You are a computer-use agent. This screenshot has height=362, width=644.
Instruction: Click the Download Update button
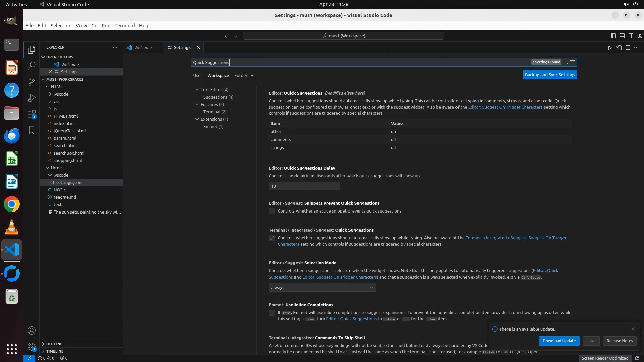[559, 341]
